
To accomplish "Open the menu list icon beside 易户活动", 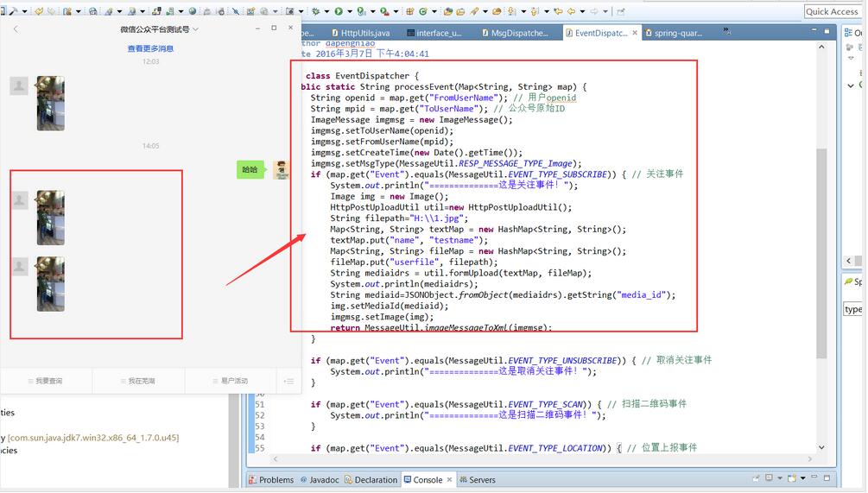I will [x=288, y=381].
